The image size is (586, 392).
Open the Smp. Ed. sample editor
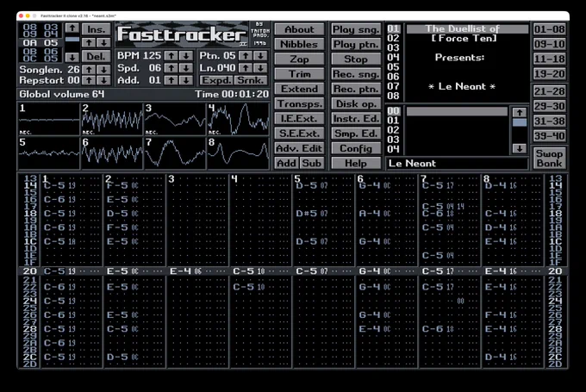tap(356, 134)
